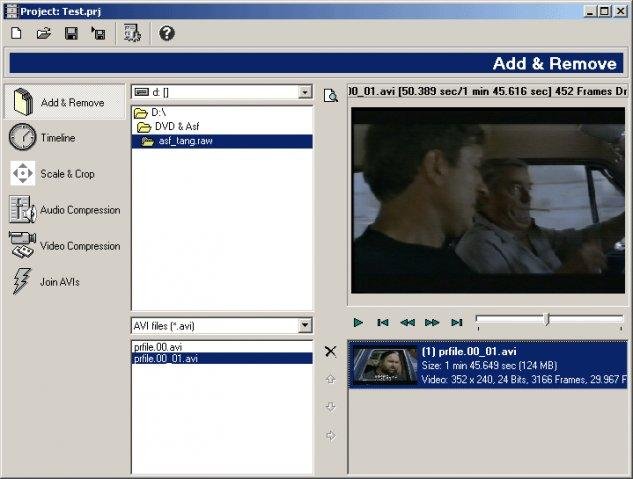
Task: Select prfile.00_01.avi in the file list
Action: tap(222, 358)
